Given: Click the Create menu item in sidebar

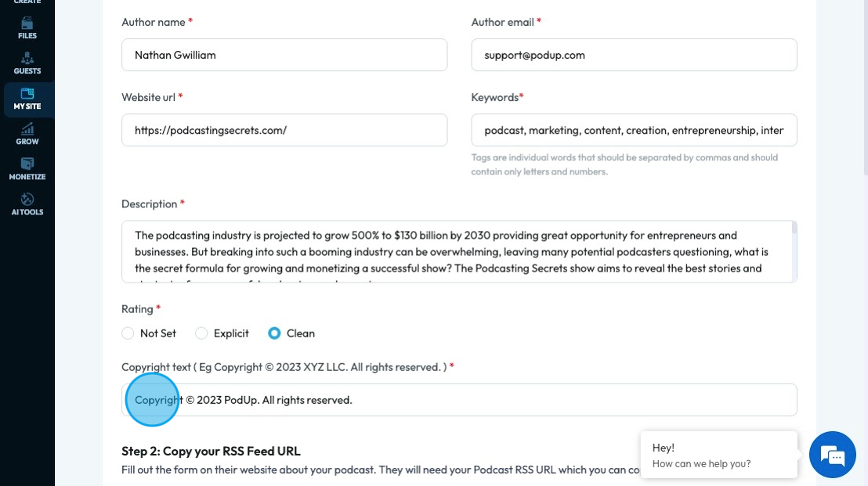Looking at the screenshot, I should pos(27,2).
